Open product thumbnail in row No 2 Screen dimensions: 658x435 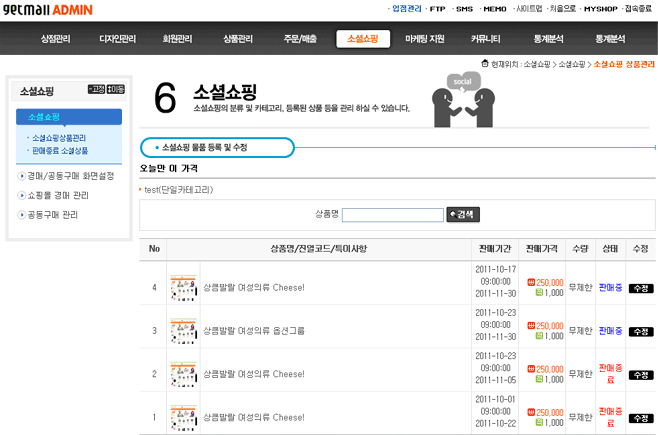point(183,373)
